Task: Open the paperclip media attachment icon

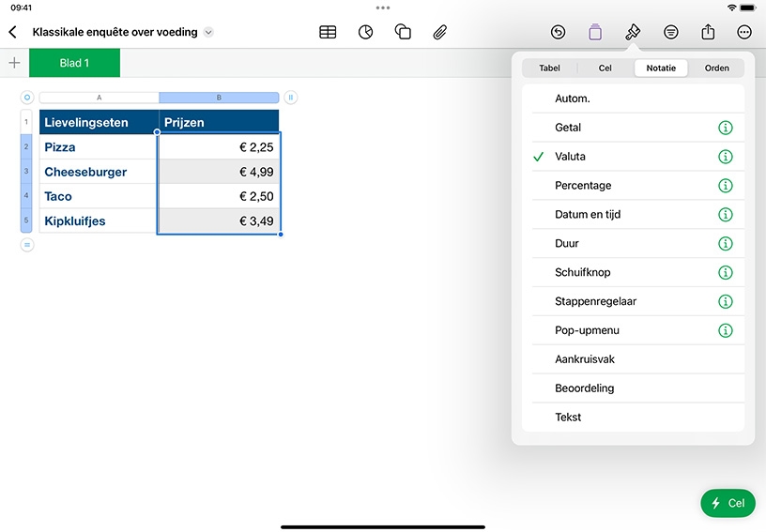Action: pyautogui.click(x=439, y=32)
